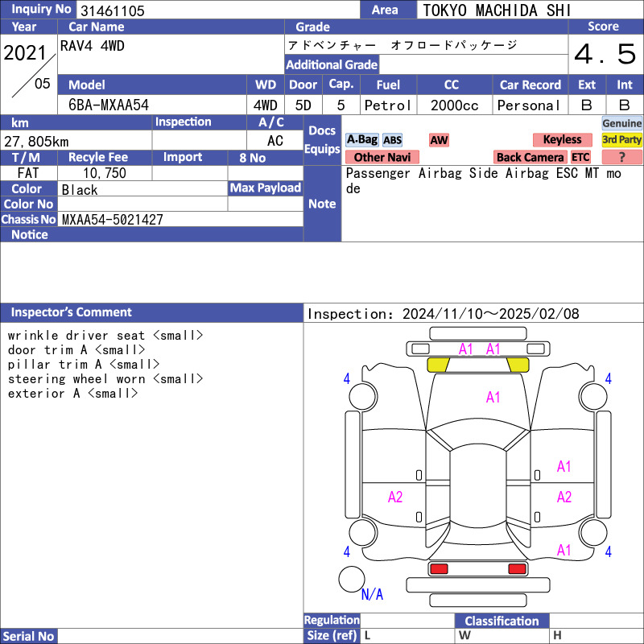Click the Keyless equipment badge

tap(561, 139)
